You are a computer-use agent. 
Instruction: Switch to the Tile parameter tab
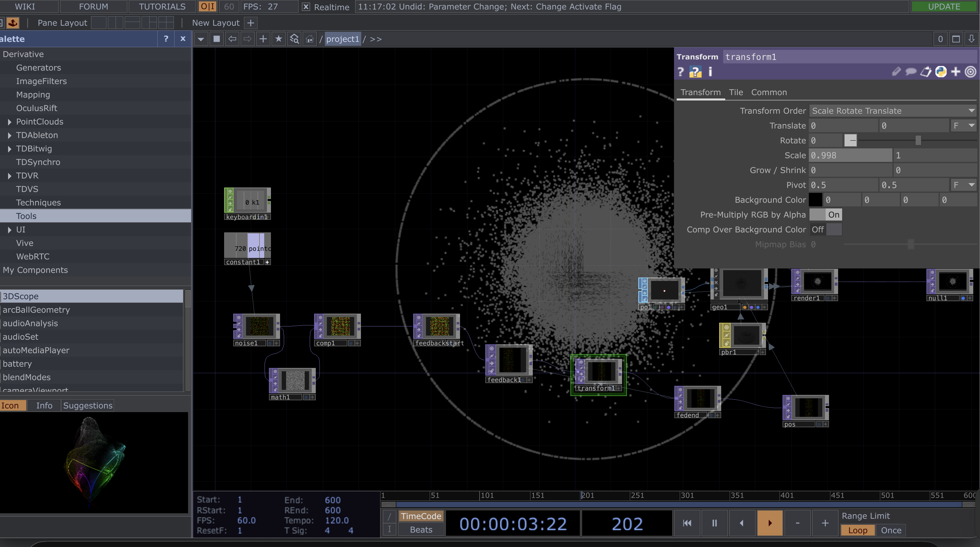pos(736,92)
